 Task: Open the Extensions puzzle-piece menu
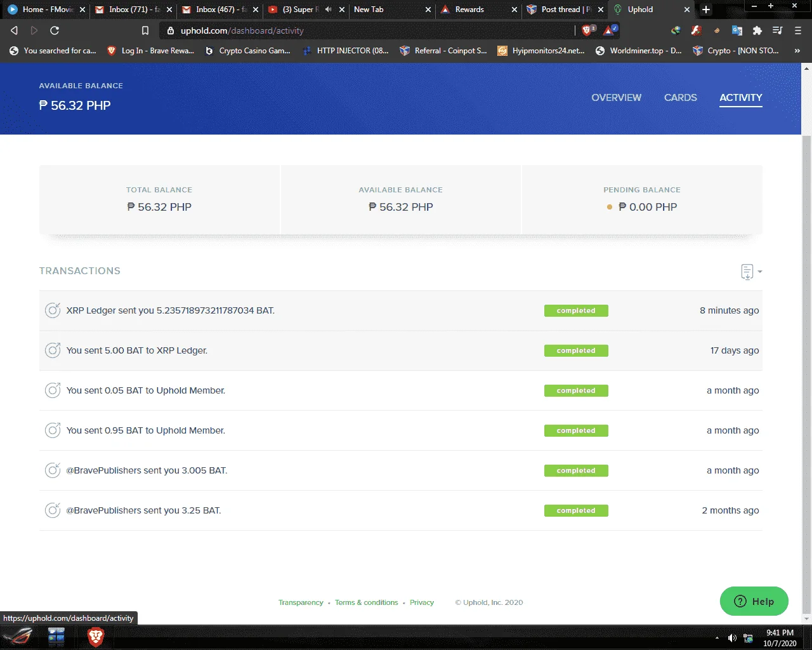(757, 30)
